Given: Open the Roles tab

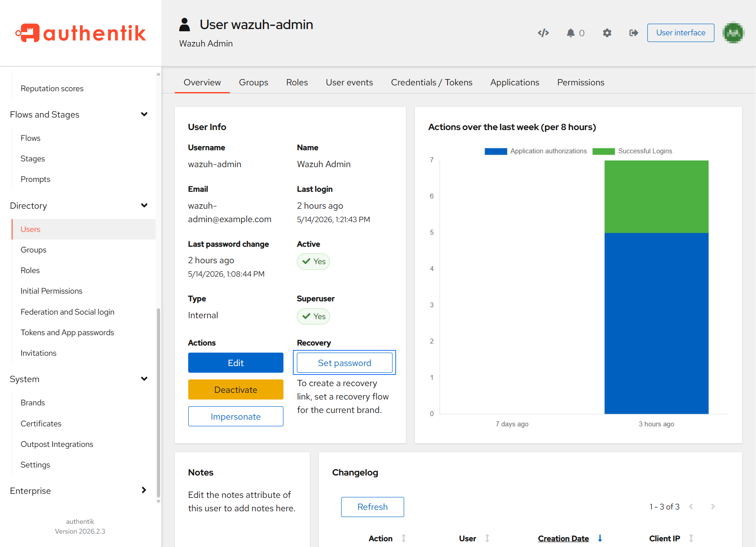Looking at the screenshot, I should (297, 82).
